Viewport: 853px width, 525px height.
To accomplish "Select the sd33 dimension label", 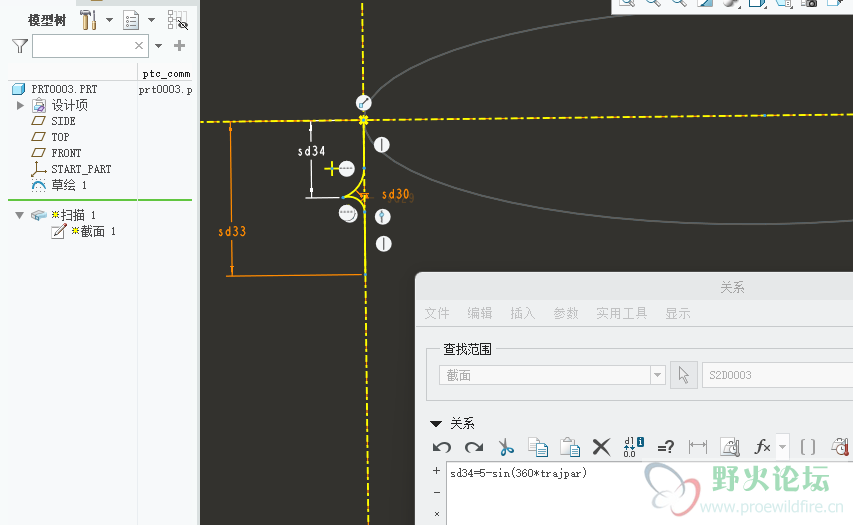I will [232, 231].
